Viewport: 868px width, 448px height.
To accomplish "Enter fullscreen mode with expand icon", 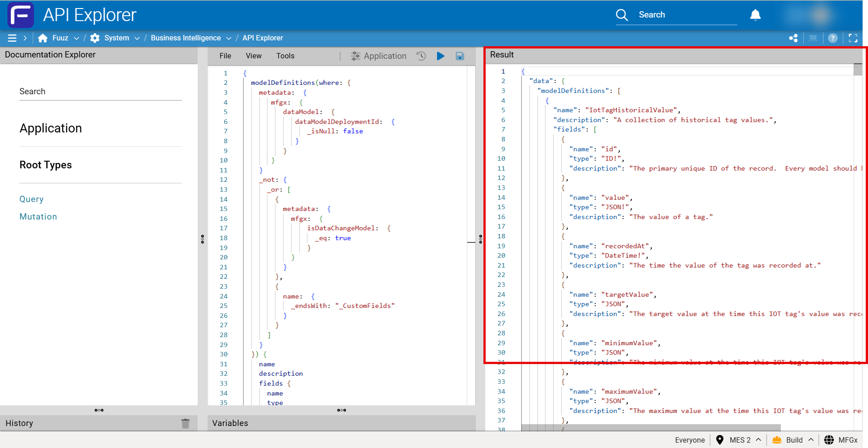I will [x=853, y=38].
